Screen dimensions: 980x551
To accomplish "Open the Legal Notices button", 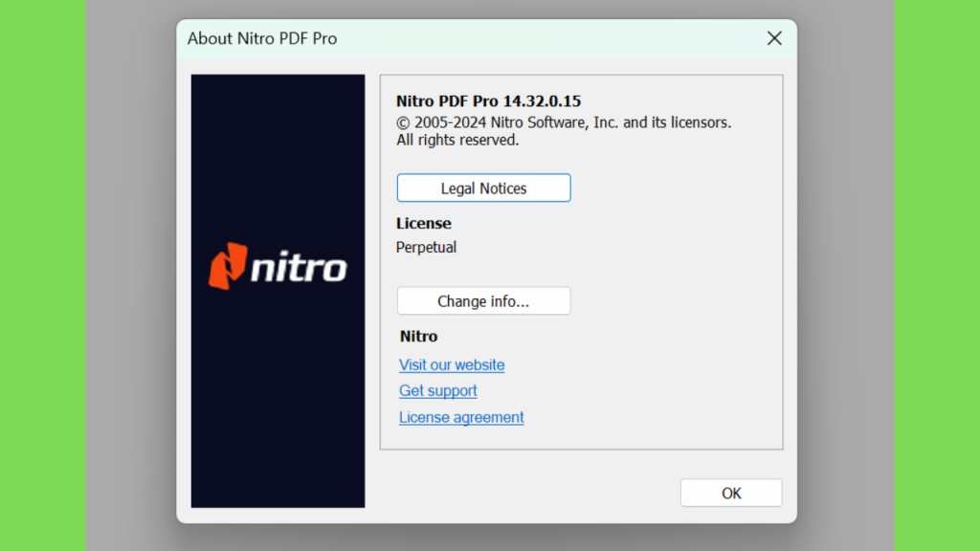I will click(483, 188).
